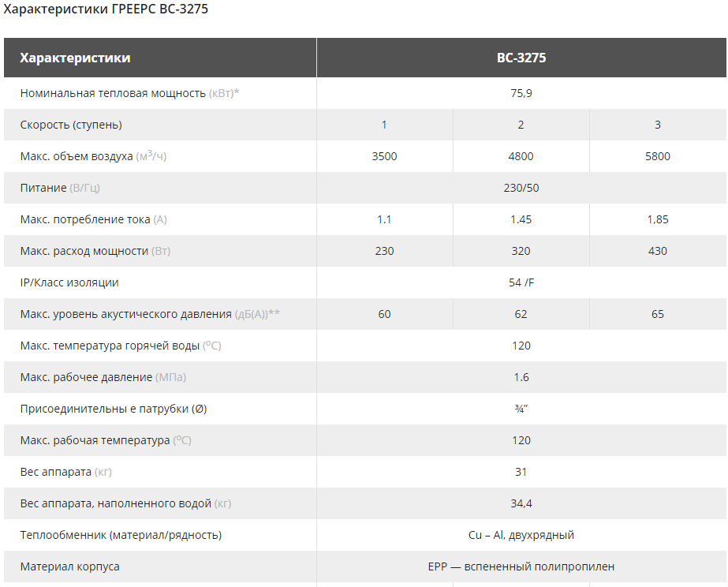Click the 'Номинальная тепловая мощность' row label
Screen dimensions: 728x587
[x=113, y=93]
